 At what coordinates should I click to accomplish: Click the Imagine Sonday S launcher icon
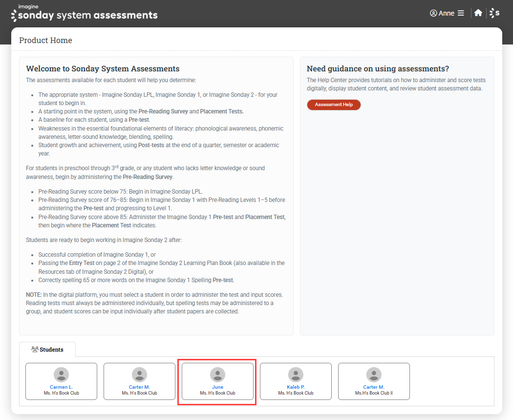[x=494, y=13]
